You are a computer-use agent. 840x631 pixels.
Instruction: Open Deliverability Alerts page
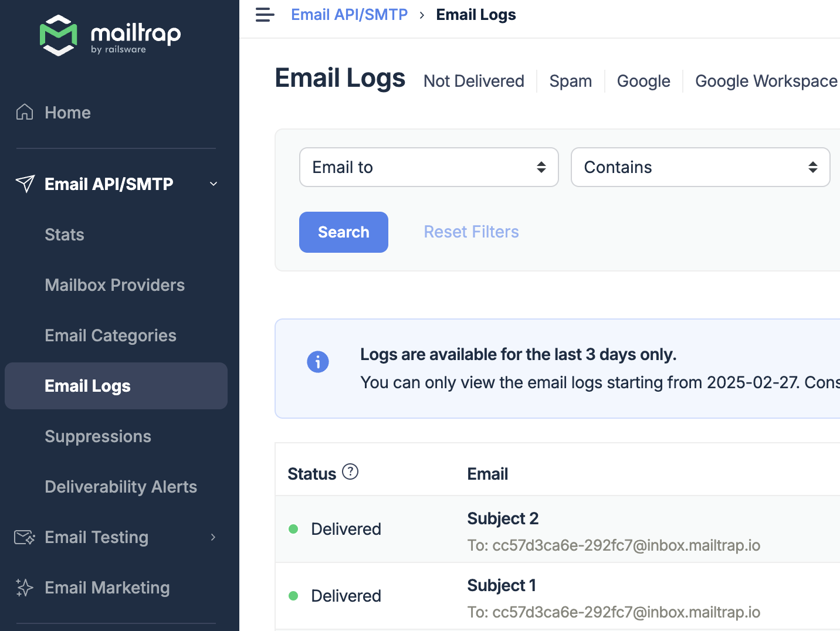pyautogui.click(x=121, y=487)
